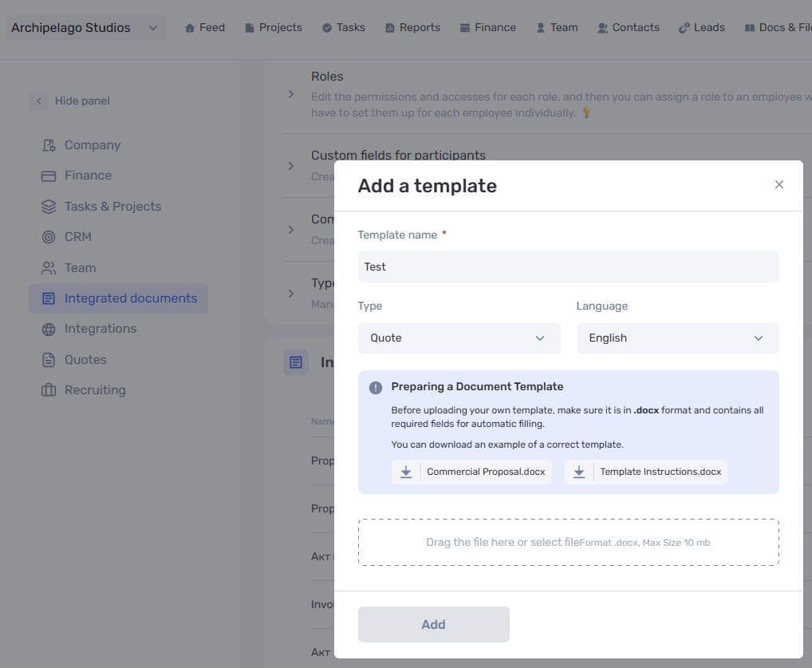
Task: Click the Integrations globe icon
Action: 49,329
